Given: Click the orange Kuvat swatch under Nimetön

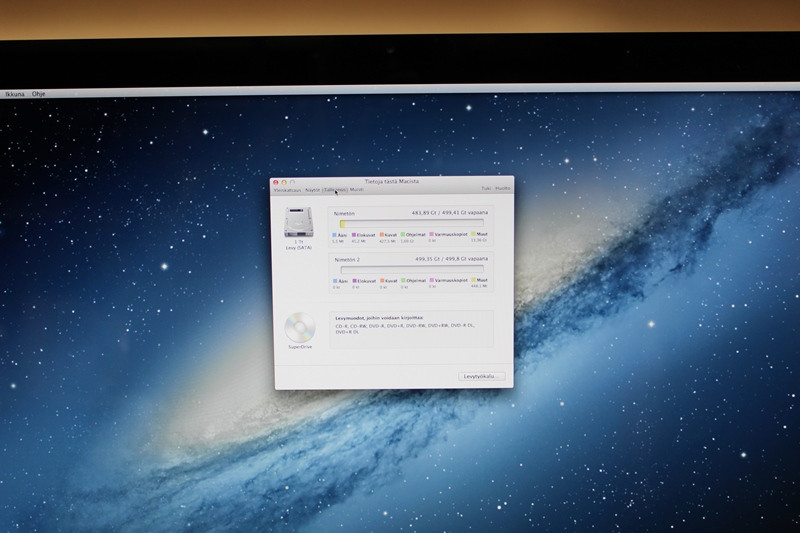Looking at the screenshot, I should point(382,235).
